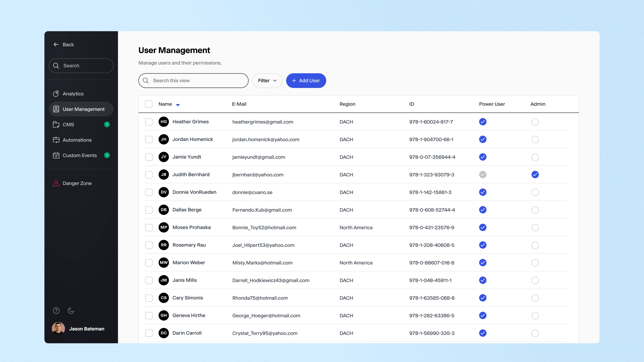Click the CMS folder icon
The width and height of the screenshot is (644, 362).
pyautogui.click(x=56, y=124)
